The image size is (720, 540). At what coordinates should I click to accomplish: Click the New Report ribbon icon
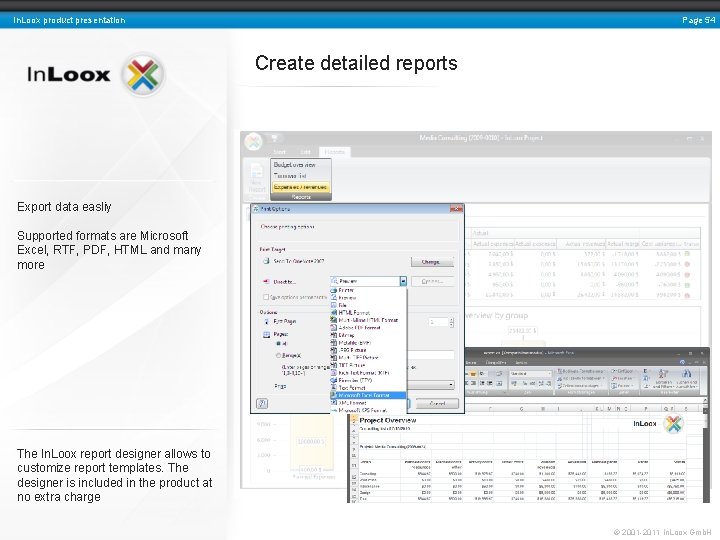pos(257,179)
